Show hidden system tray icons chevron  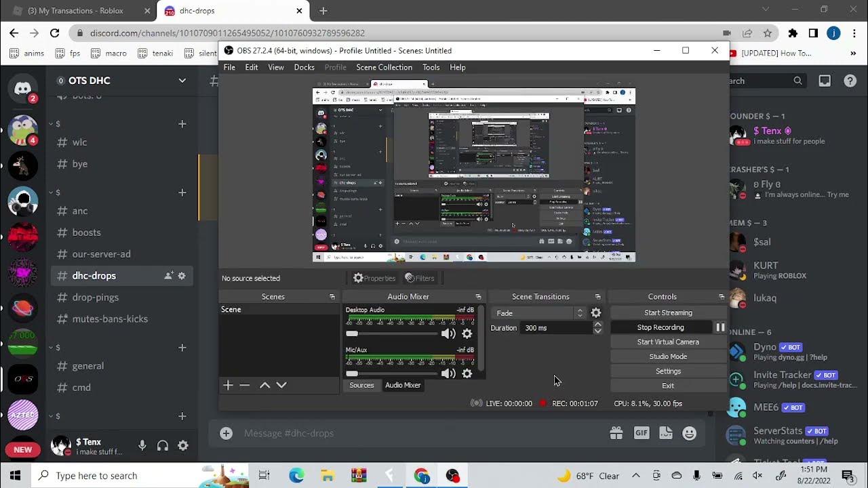(x=635, y=476)
